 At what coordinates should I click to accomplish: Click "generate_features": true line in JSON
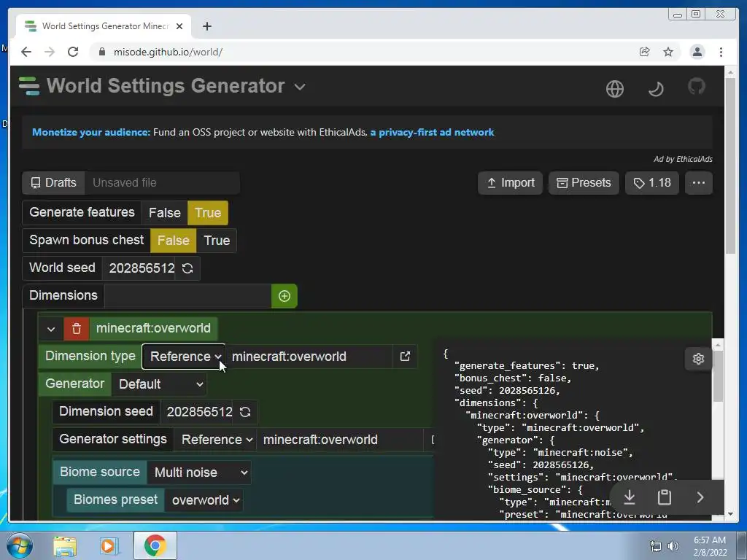[527, 366]
